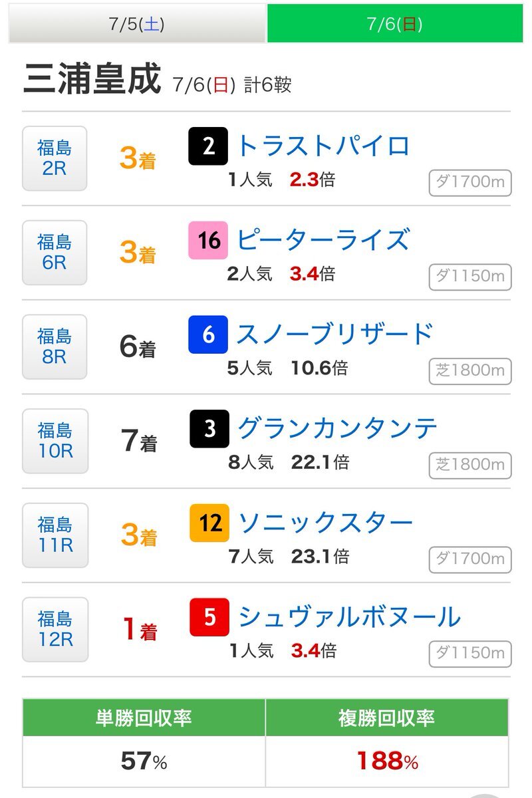This screenshot has width=532, height=798.
Task: Open the 福島 8R race button
Action: click(55, 346)
